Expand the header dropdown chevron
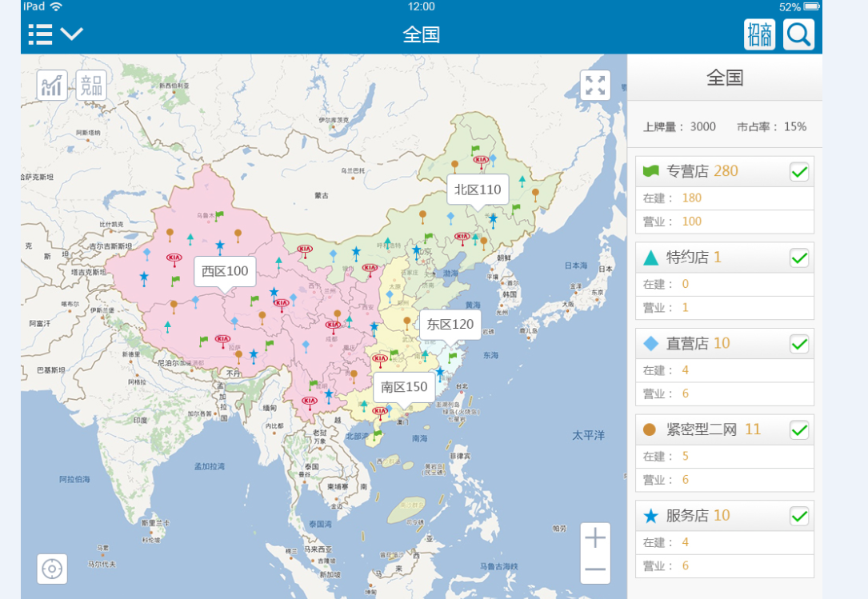The width and height of the screenshot is (868, 599). tap(72, 34)
